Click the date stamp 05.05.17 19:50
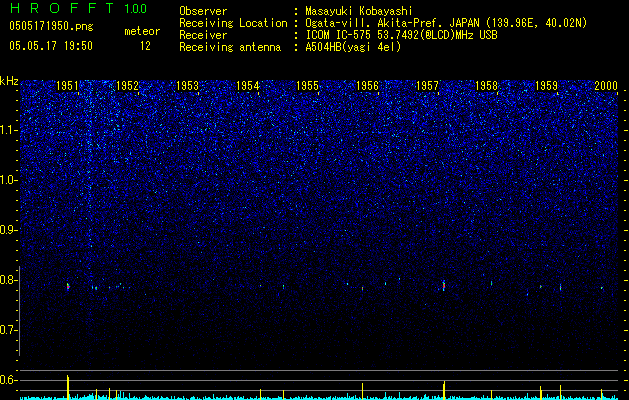The height and width of the screenshot is (400, 629). click(x=51, y=46)
